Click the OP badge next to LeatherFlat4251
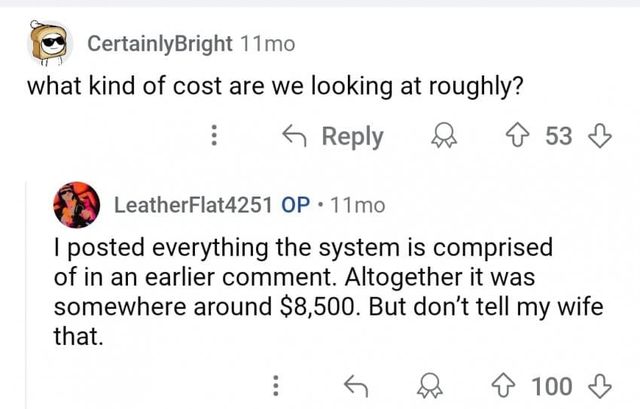This screenshot has width=640, height=409. (298, 206)
